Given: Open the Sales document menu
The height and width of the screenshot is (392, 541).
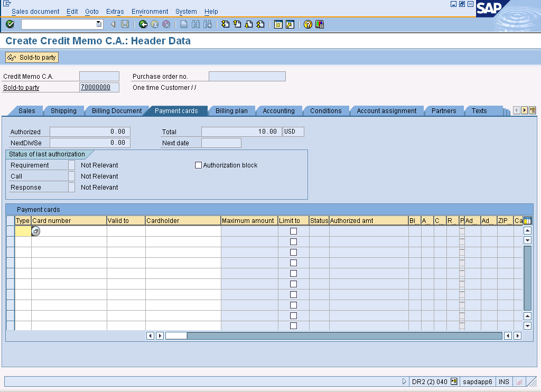Looking at the screenshot, I should [35, 12].
